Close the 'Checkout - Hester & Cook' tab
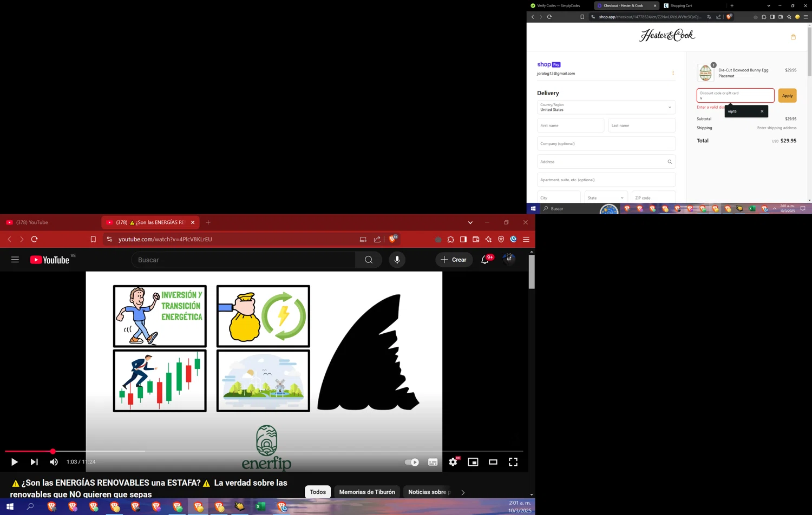Screen dimensions: 812x515 coord(655,5)
